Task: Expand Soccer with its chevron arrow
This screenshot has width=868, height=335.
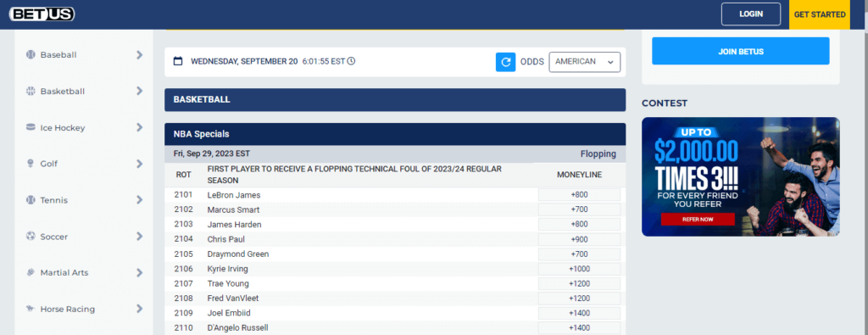Action: coord(140,237)
